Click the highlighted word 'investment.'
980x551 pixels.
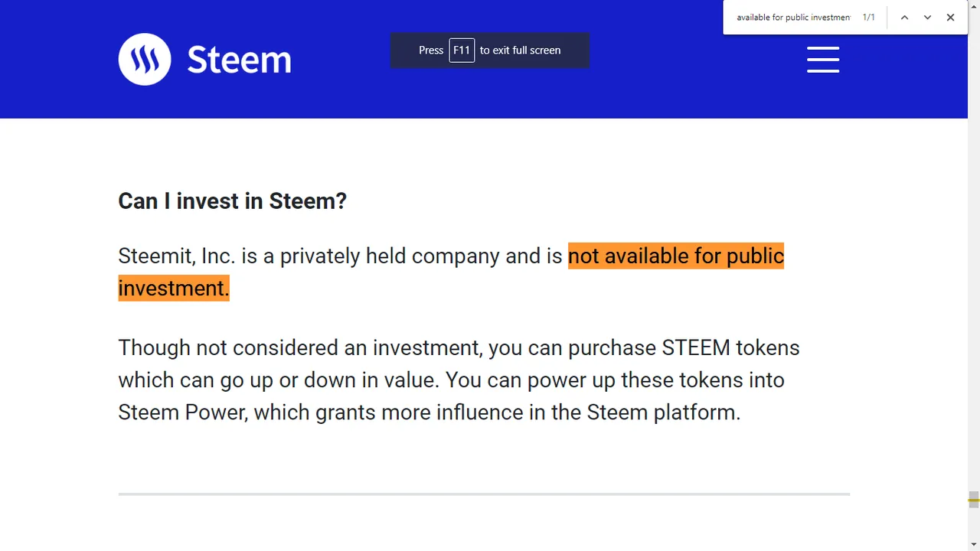pyautogui.click(x=174, y=288)
